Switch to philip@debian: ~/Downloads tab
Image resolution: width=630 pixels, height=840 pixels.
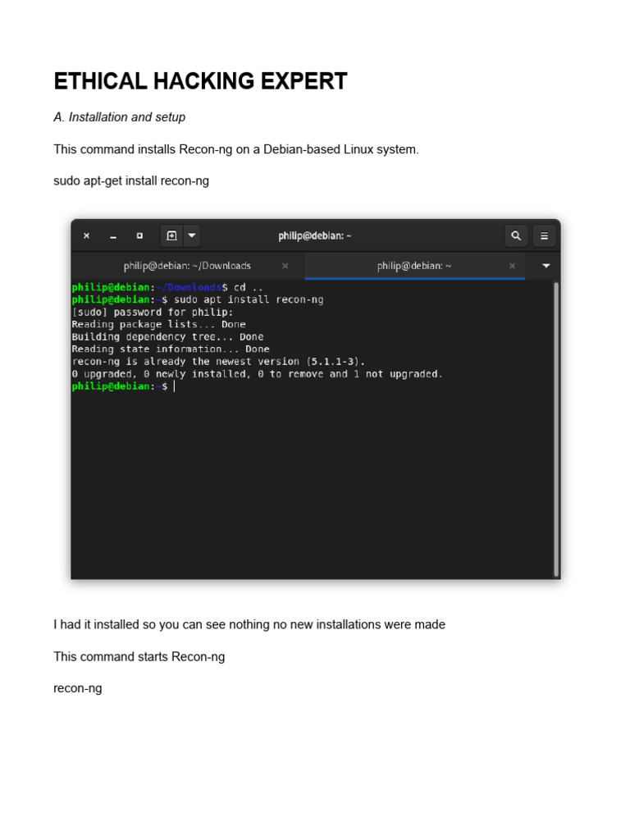187,266
